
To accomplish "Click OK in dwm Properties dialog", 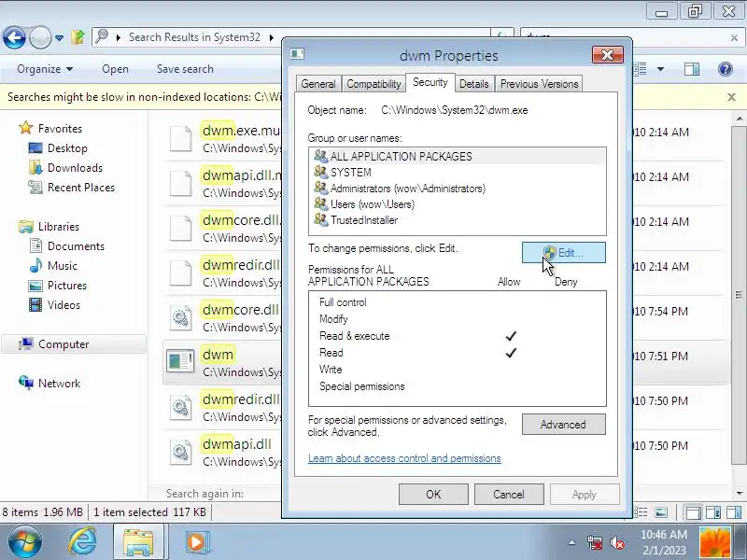I will click(433, 495).
